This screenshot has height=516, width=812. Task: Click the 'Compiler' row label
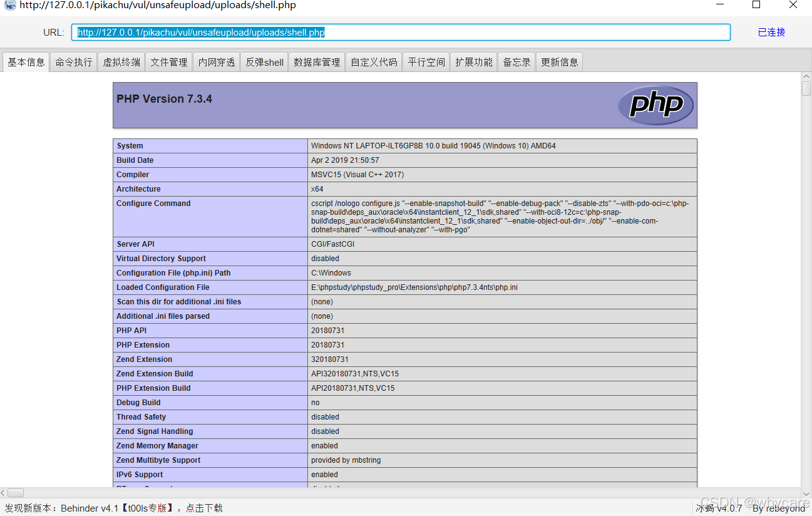pos(133,175)
